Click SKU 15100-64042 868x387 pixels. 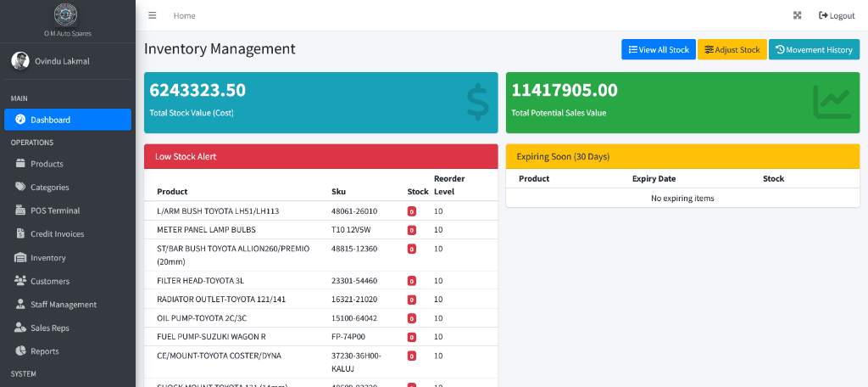click(x=354, y=317)
